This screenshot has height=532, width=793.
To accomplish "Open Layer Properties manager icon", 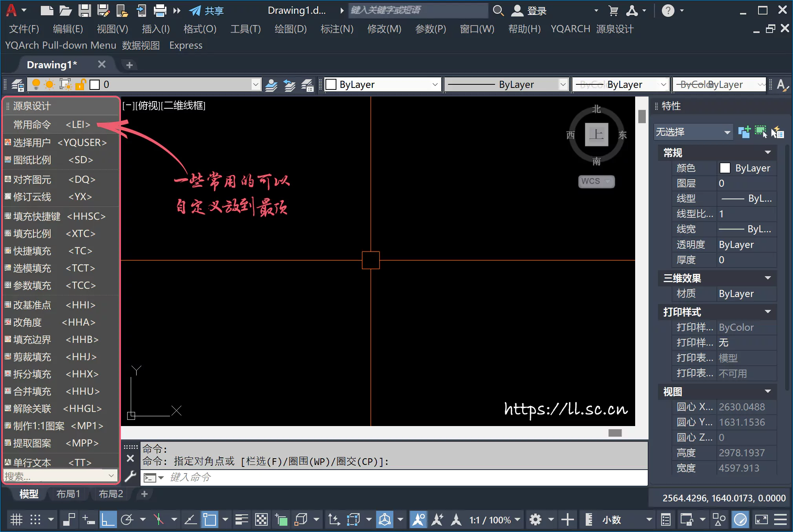I will point(17,85).
